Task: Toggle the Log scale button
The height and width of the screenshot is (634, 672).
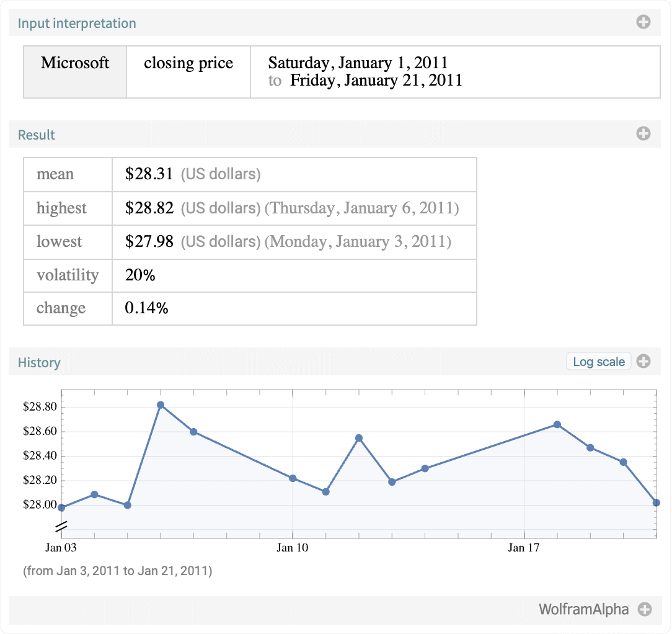Action: pos(598,362)
